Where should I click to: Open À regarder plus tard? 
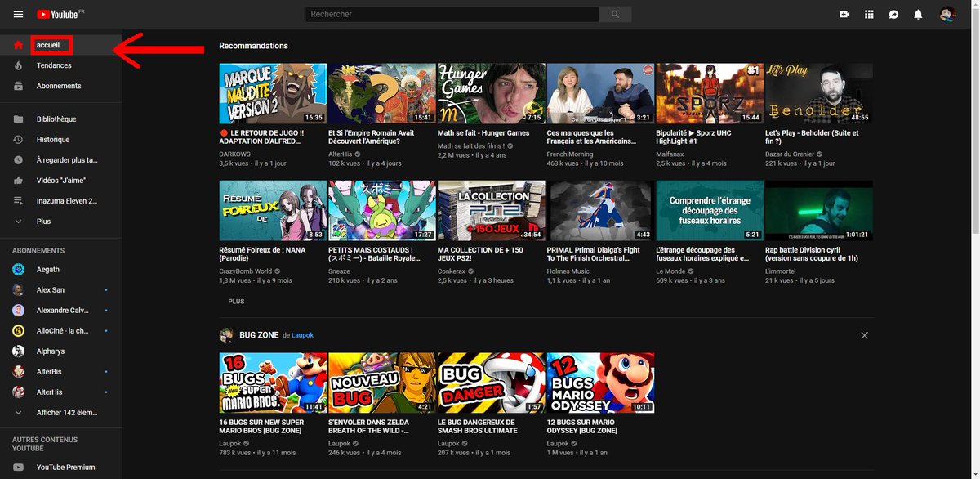(x=67, y=160)
